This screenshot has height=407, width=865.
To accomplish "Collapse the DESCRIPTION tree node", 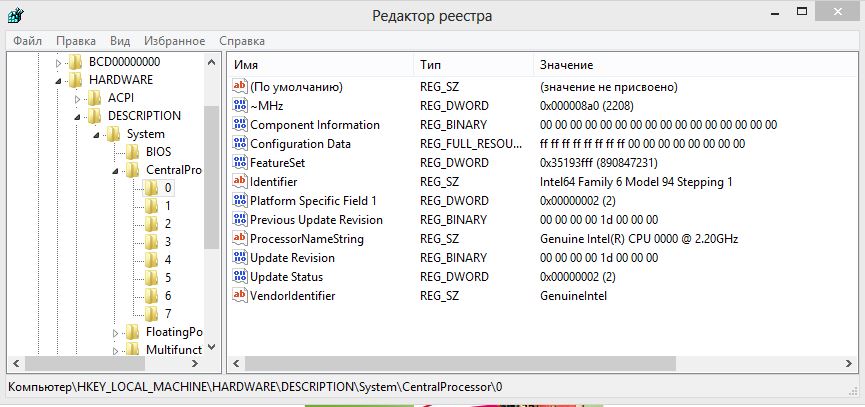I will click(x=78, y=116).
